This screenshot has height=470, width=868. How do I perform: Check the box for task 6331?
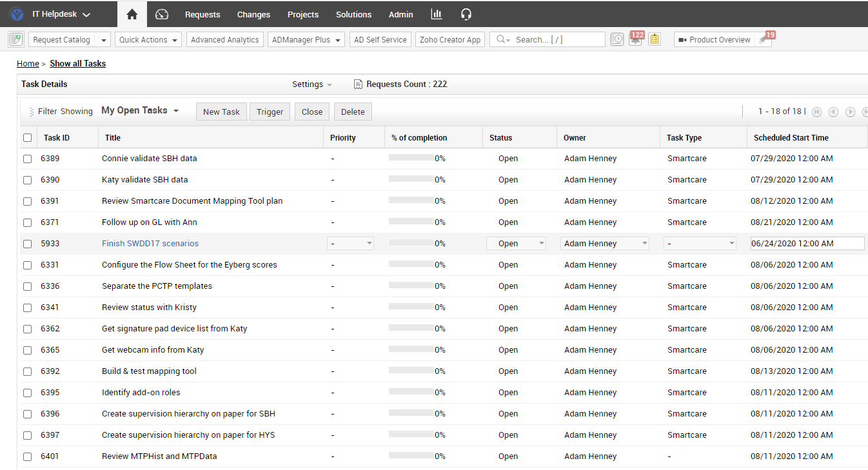point(27,265)
